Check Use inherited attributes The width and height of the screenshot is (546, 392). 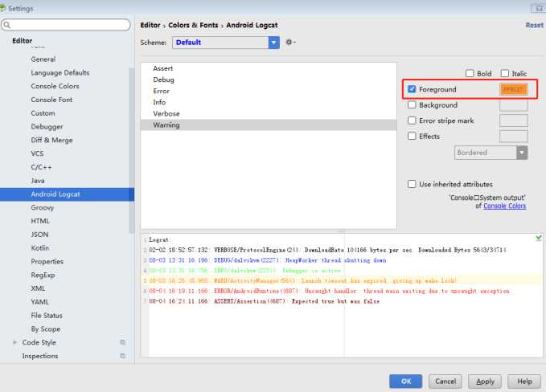(x=412, y=184)
